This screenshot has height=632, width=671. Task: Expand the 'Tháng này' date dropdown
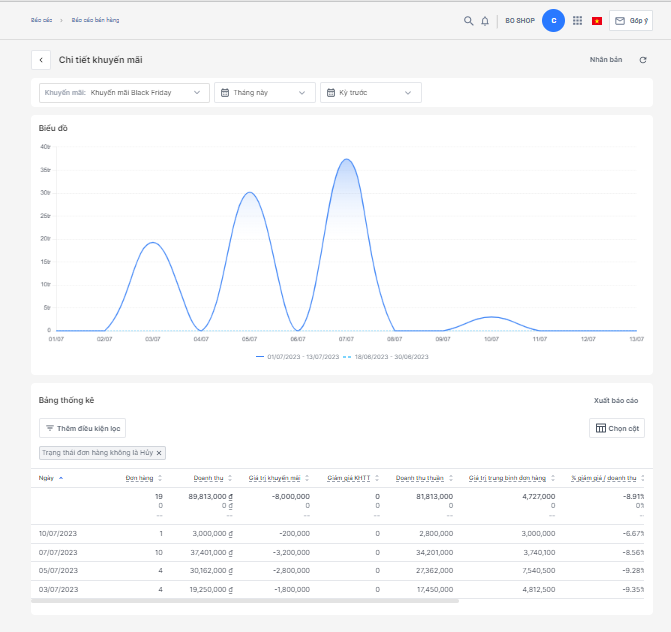point(264,93)
